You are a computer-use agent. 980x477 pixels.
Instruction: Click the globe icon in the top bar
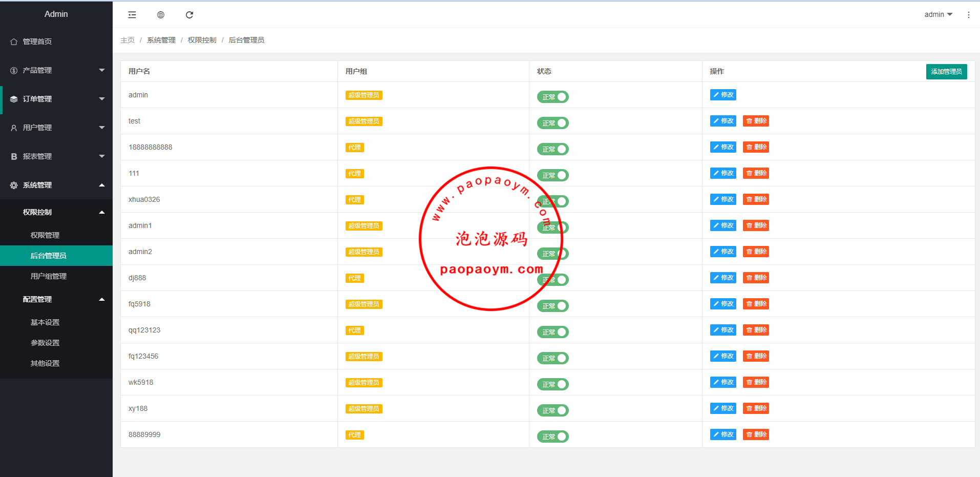click(161, 15)
